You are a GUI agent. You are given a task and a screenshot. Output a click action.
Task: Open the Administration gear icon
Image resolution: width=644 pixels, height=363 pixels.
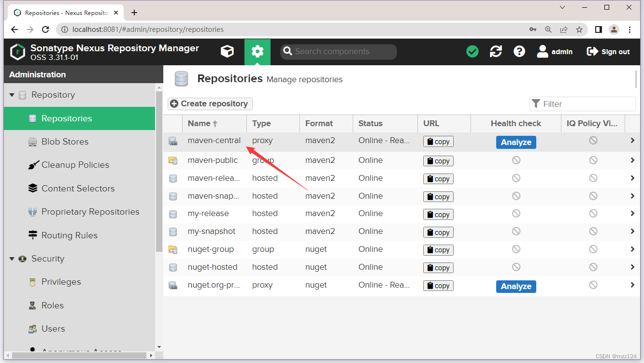(258, 52)
